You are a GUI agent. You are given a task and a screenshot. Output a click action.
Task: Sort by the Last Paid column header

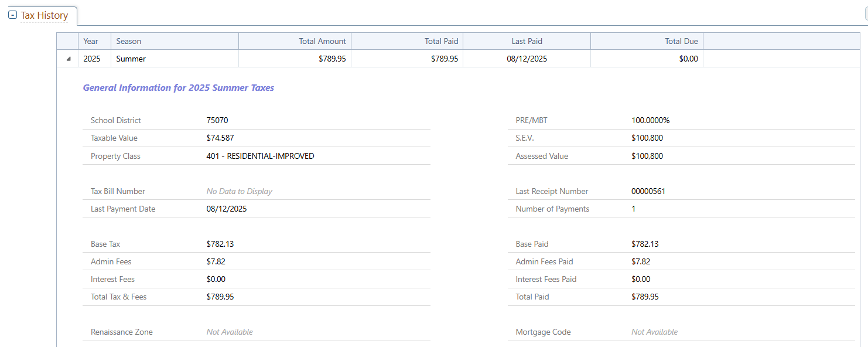coord(527,41)
